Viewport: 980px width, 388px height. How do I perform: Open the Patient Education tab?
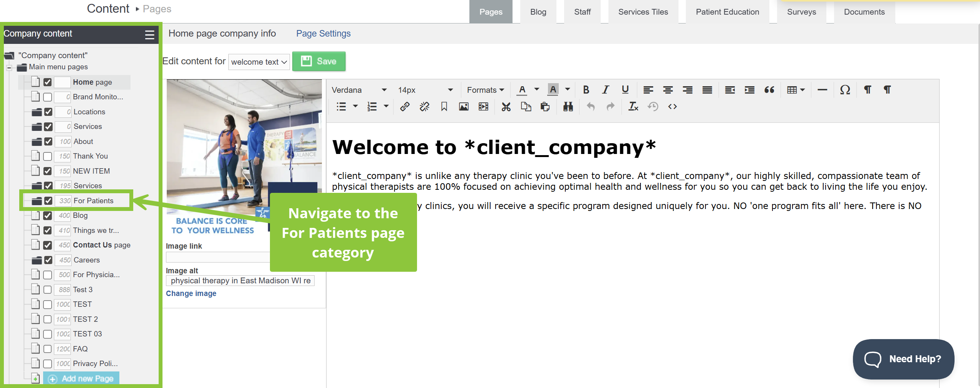[x=727, y=12]
